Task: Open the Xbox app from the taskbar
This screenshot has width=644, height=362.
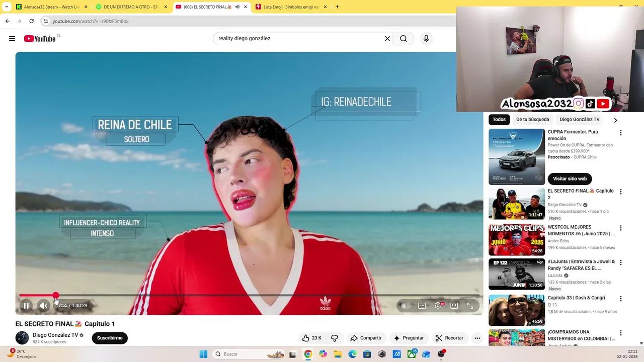Action: [412, 354]
